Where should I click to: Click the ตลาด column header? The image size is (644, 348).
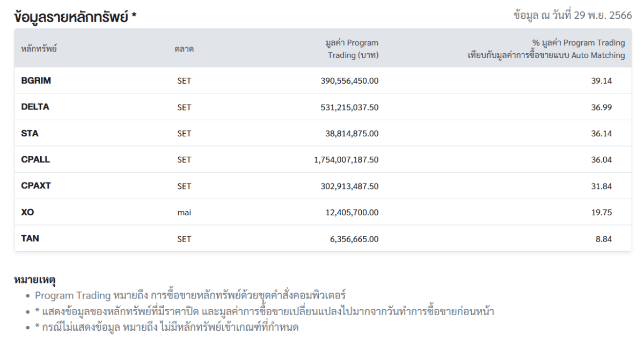tap(184, 49)
